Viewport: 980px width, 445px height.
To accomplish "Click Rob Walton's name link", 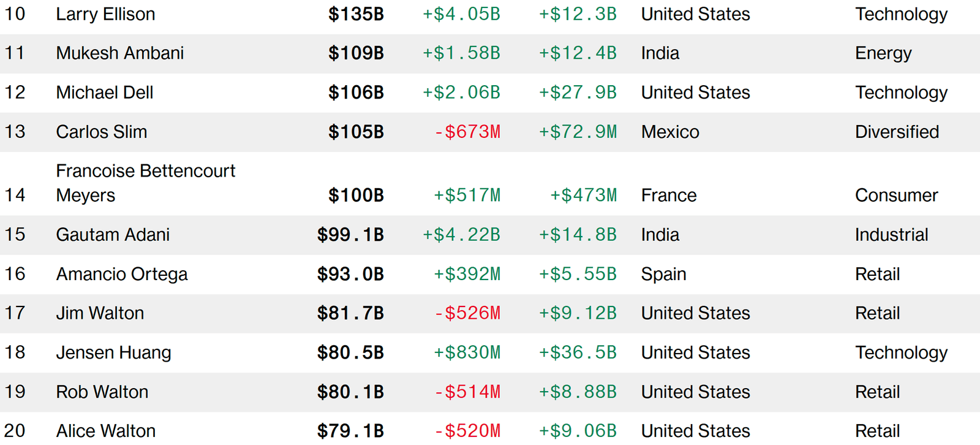I will [x=102, y=392].
